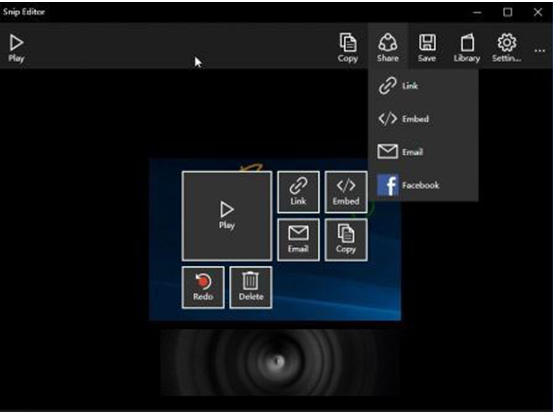Click the Save floppy disk icon

pyautogui.click(x=427, y=48)
